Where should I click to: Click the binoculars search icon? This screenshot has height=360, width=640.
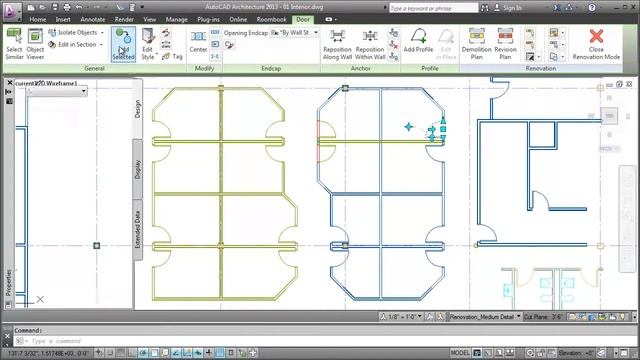[485, 7]
